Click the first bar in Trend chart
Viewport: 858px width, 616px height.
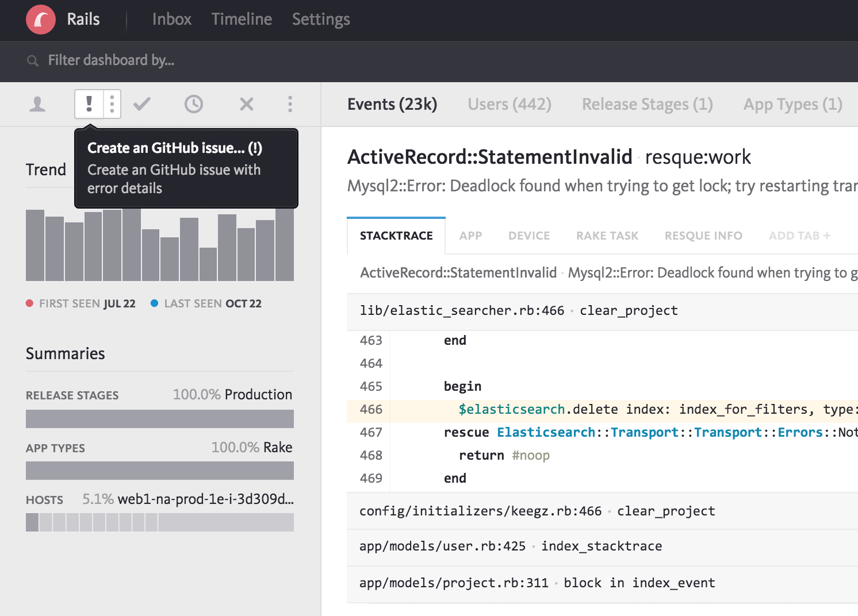point(35,245)
